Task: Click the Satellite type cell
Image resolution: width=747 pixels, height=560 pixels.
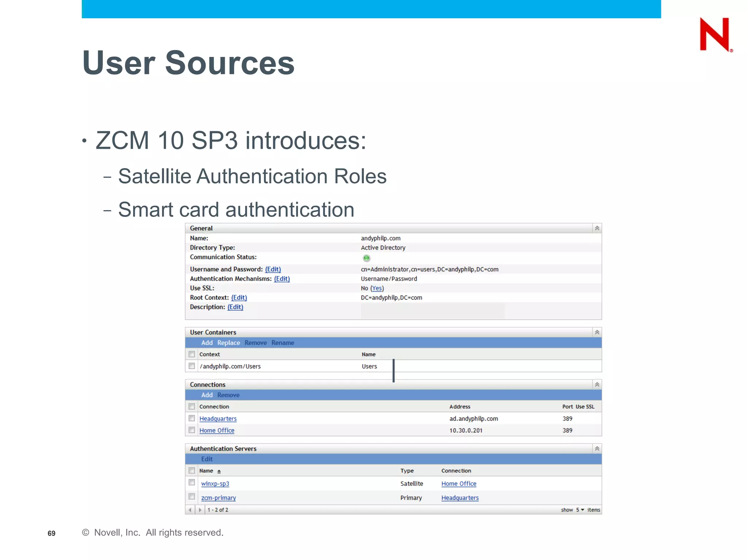Action: click(412, 483)
